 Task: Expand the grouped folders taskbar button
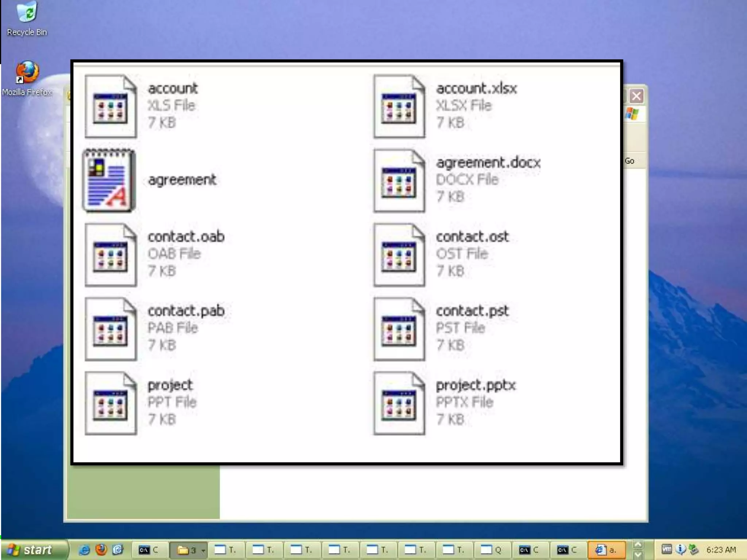click(x=187, y=550)
